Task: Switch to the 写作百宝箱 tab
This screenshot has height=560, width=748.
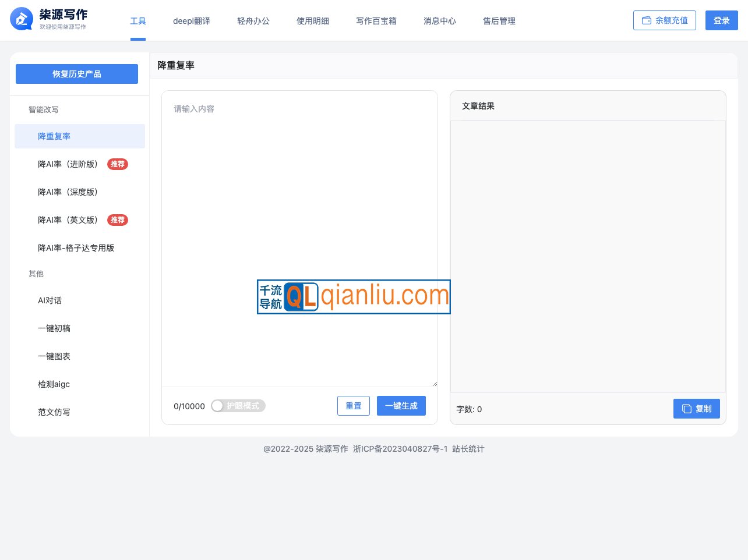Action: coord(376,21)
